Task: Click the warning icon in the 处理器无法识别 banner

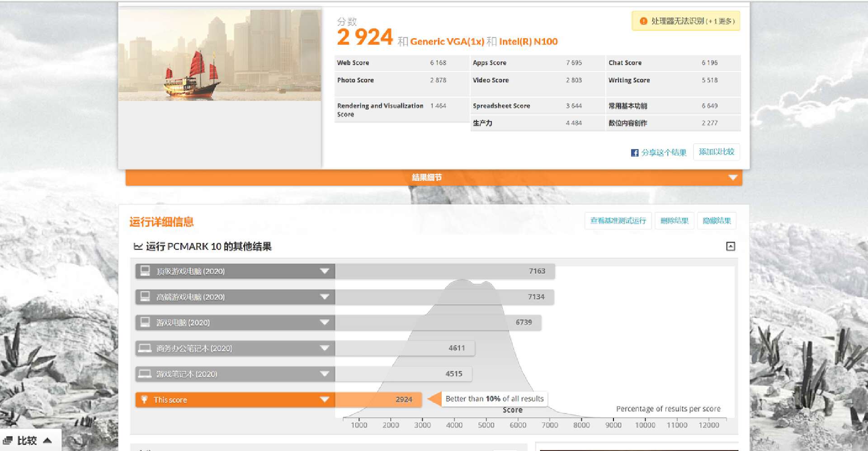Action: (x=643, y=21)
